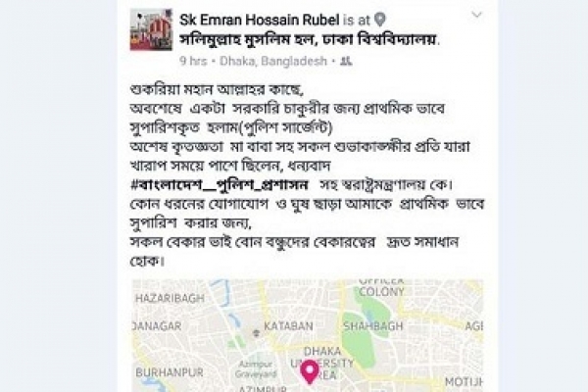The height and width of the screenshot is (392, 588).
Task: Click the SHAHBAGH label on the map
Action: pos(373,326)
